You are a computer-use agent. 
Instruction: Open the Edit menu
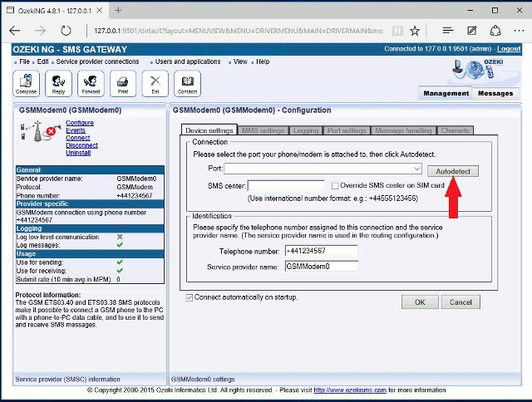[42, 61]
